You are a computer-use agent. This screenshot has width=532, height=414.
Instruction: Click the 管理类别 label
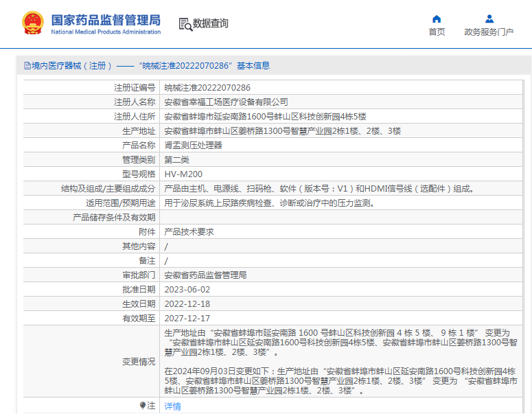(139, 159)
